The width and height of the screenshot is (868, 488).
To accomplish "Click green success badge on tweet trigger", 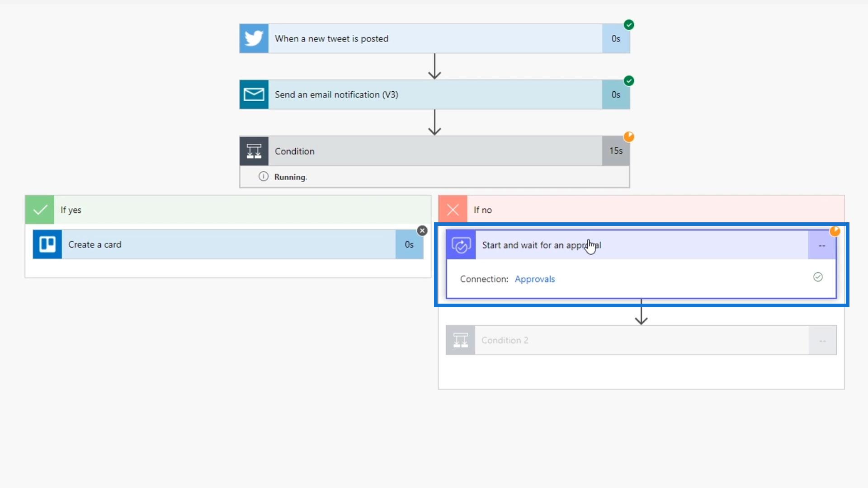I will (628, 25).
